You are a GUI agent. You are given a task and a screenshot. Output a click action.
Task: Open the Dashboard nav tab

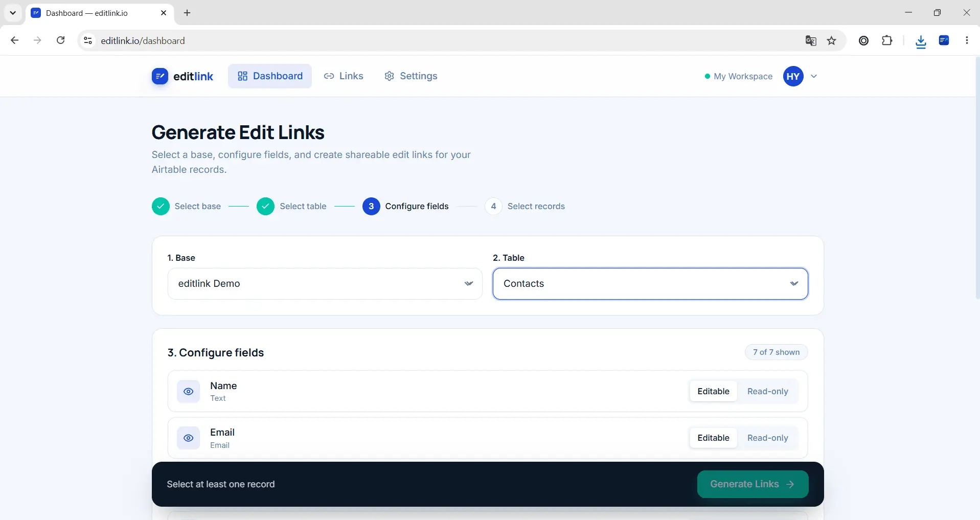point(270,76)
